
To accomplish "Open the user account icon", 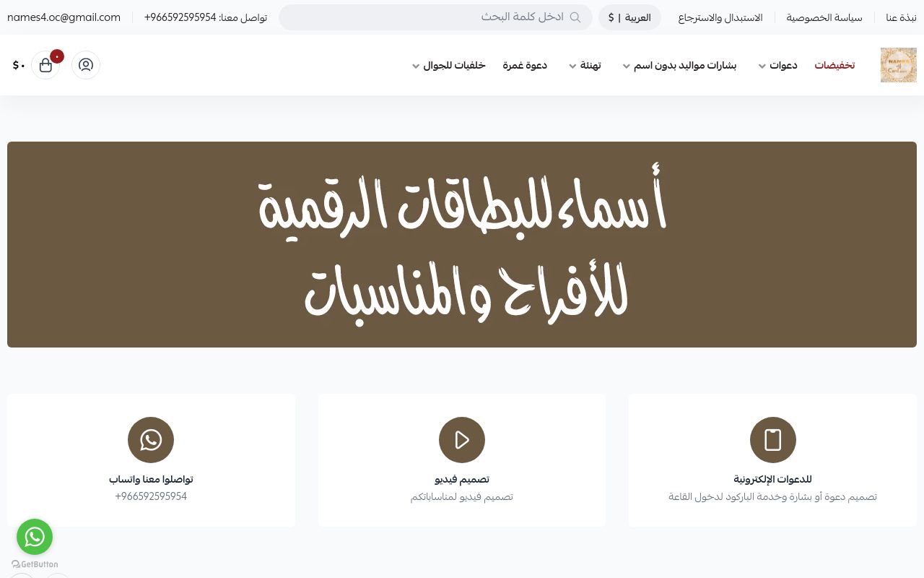I will (x=86, y=65).
